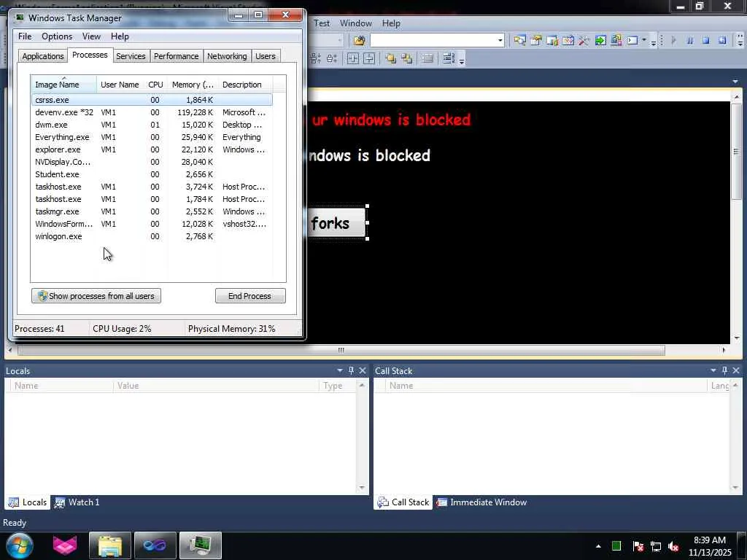Viewport: 747px width, 560px height.
Task: Open the Find in Files folder icon
Action: pos(359,41)
